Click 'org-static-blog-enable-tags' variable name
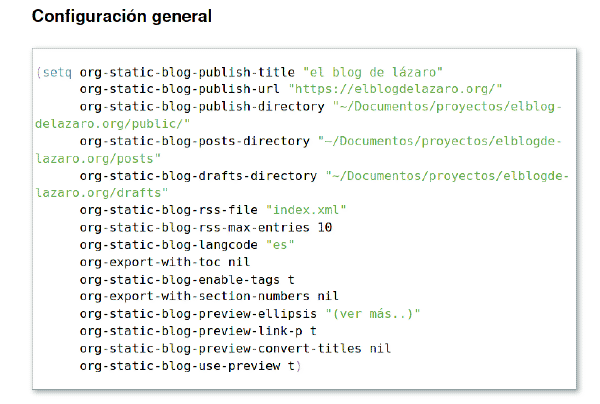Viewport: 600px width, 404px height. coord(179,280)
